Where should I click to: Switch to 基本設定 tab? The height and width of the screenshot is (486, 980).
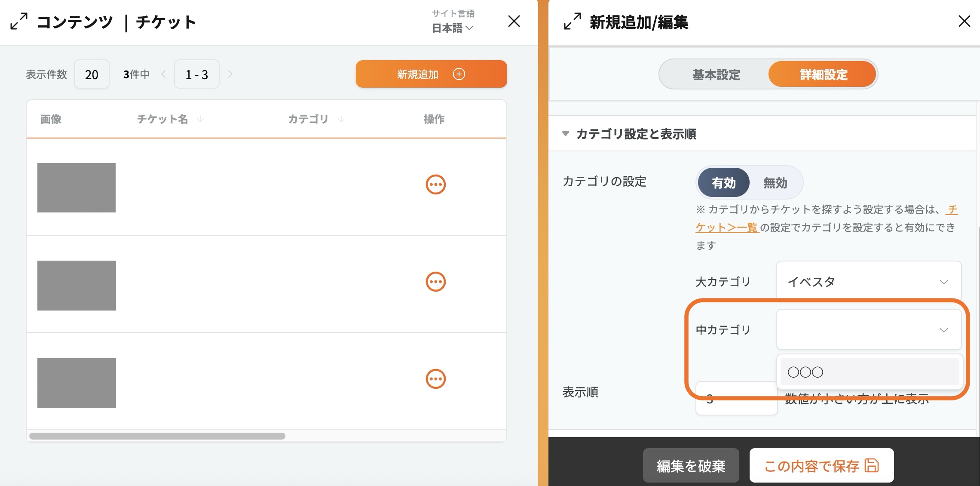point(716,74)
